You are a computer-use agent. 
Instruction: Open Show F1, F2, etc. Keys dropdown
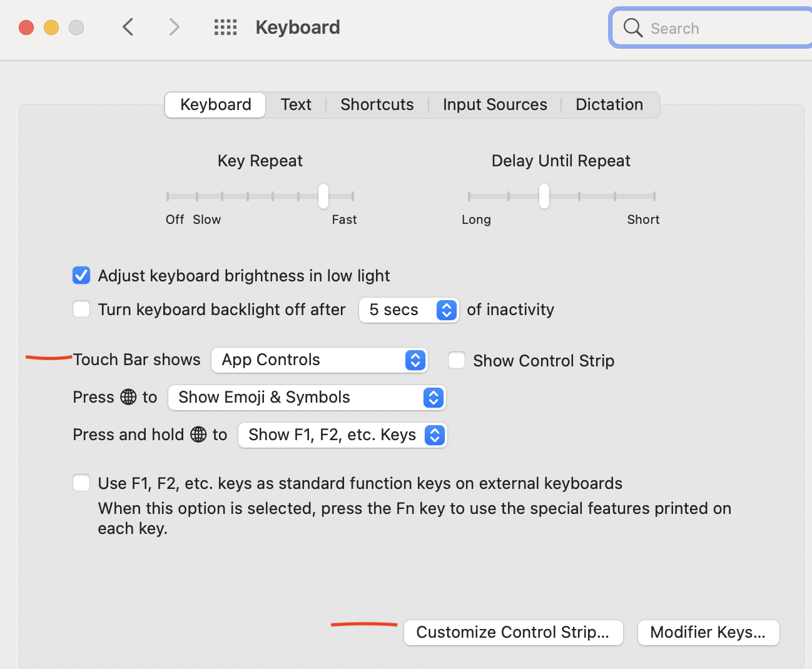342,435
